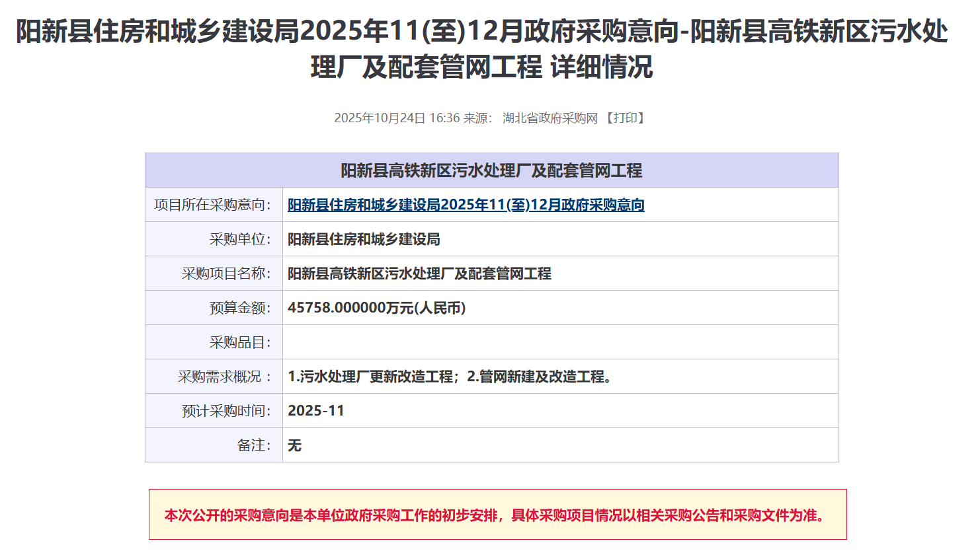Screen dimensions: 980x551
Task: Click the 【打印】 print link
Action: [625, 118]
